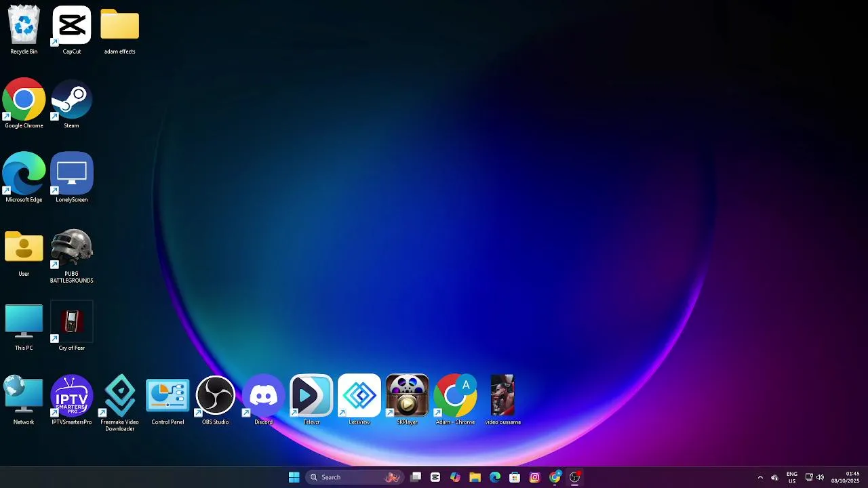
Task: Select the LonelyScreen desktop shortcut
Action: (x=72, y=178)
